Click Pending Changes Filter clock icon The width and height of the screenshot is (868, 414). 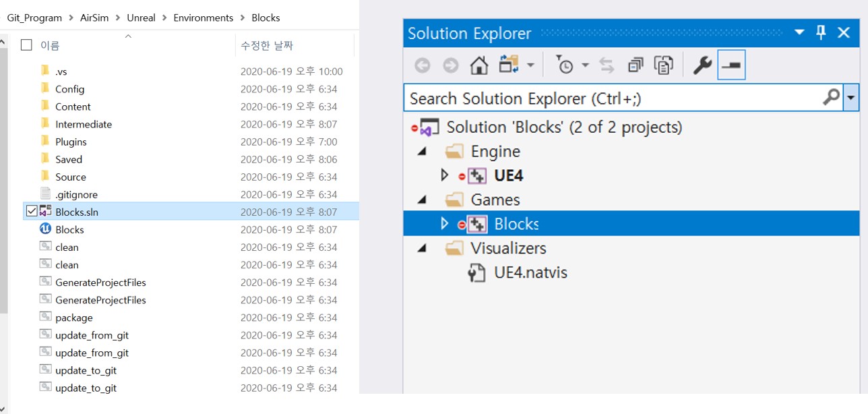(x=564, y=65)
